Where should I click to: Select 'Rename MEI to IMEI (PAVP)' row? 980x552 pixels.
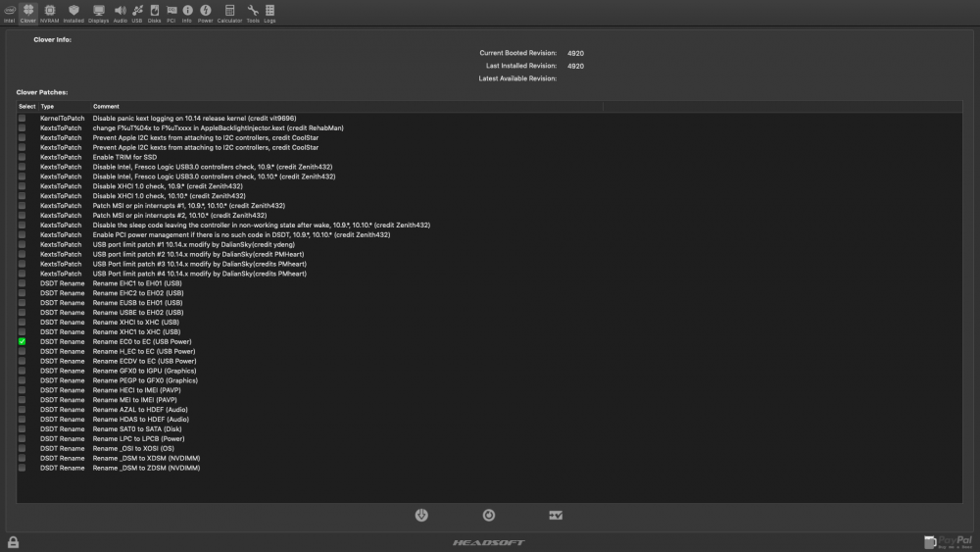[489, 399]
